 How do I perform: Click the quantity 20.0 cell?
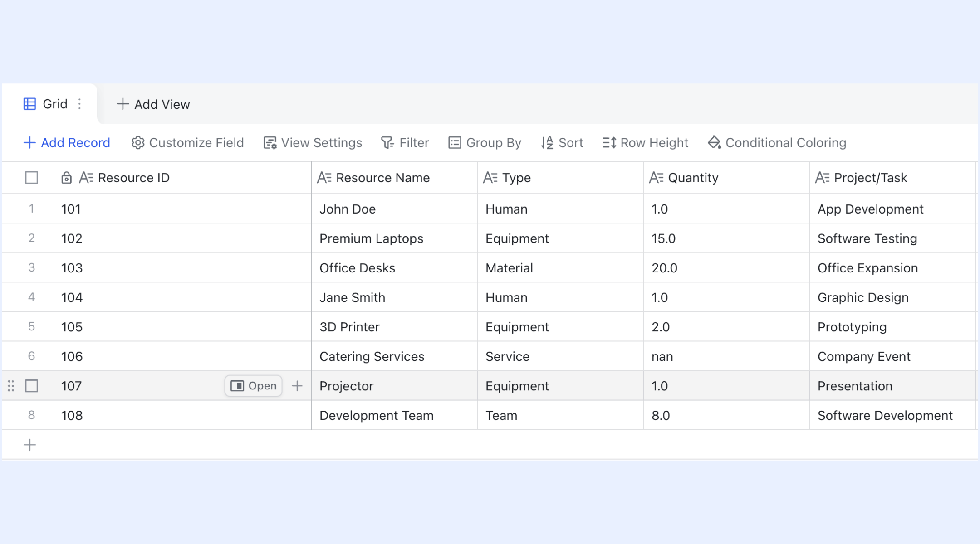727,268
